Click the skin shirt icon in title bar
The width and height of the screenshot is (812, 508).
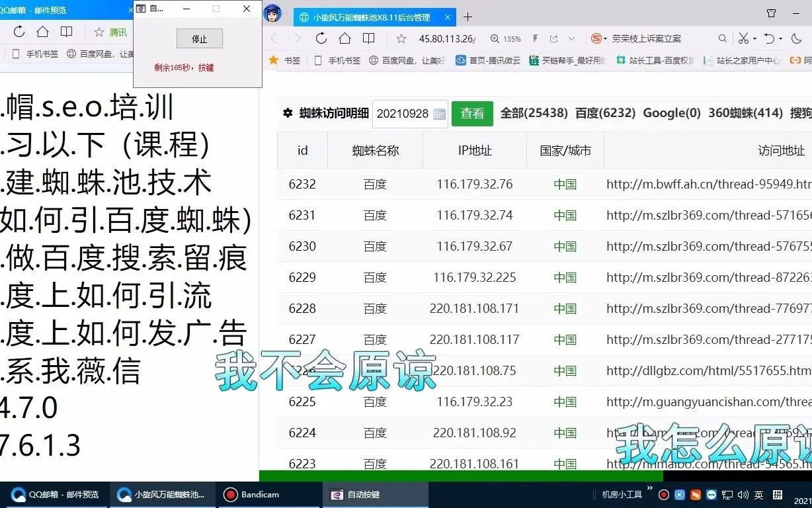coord(771,13)
